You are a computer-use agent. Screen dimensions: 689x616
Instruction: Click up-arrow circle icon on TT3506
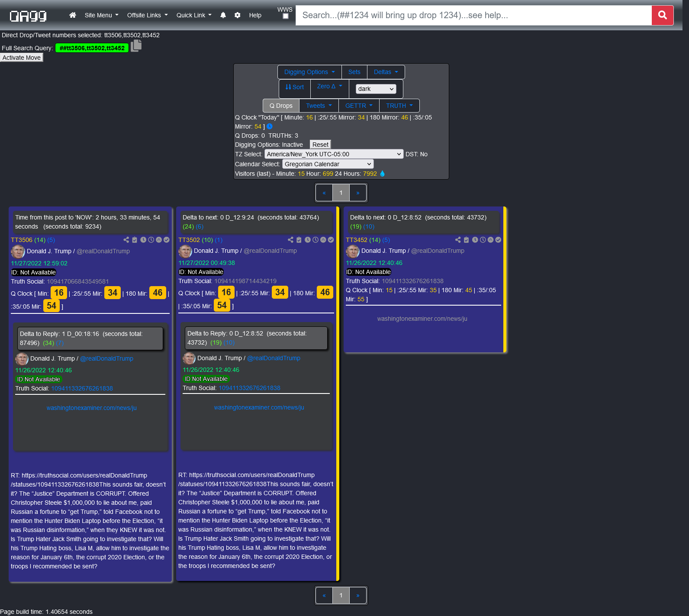[x=159, y=240]
